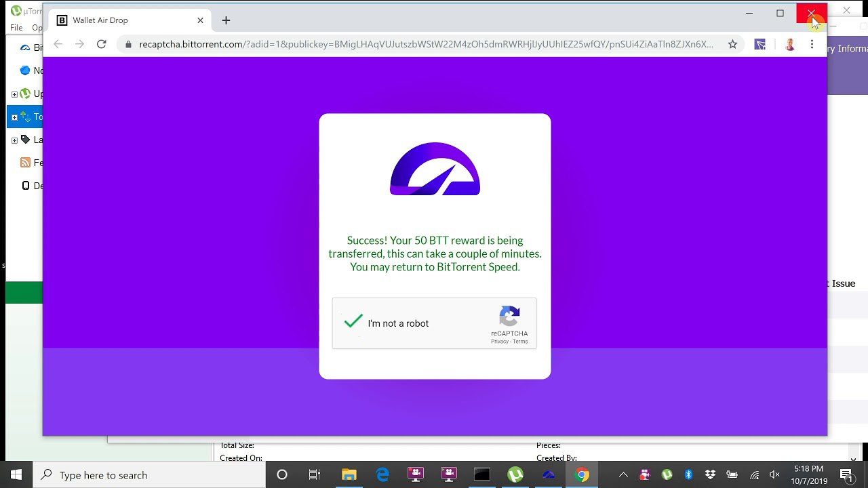Open a new Chrome tab

click(x=226, y=20)
